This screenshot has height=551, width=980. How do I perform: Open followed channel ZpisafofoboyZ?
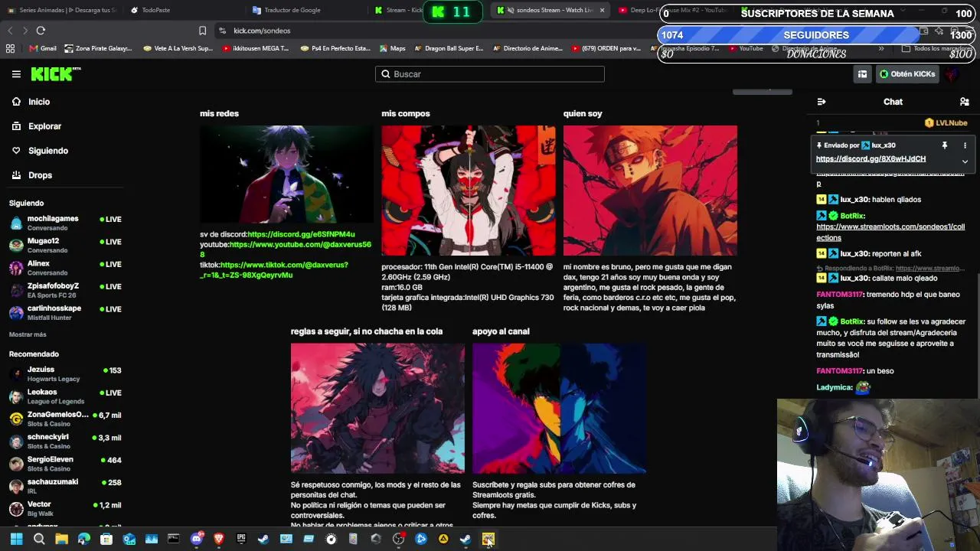tap(65, 290)
